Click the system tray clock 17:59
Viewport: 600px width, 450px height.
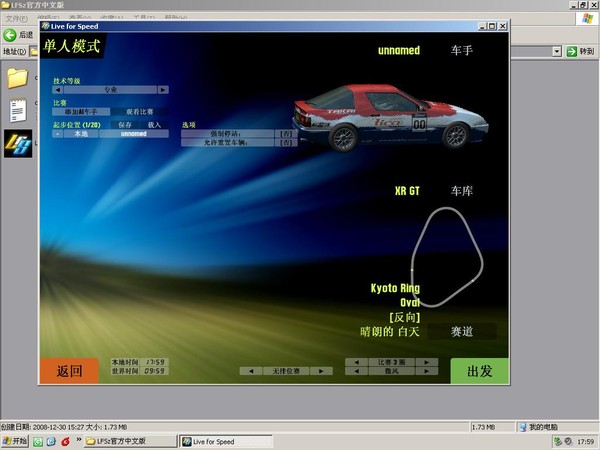(x=585, y=442)
